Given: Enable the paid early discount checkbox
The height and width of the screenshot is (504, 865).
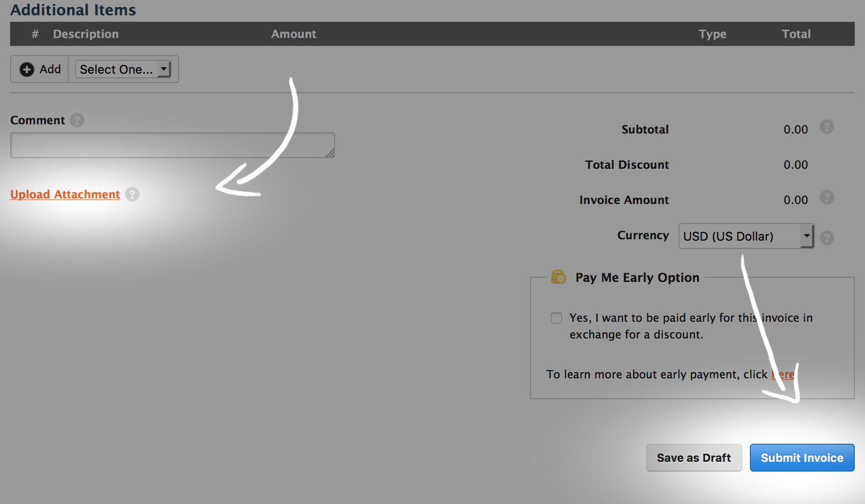Looking at the screenshot, I should click(x=556, y=318).
